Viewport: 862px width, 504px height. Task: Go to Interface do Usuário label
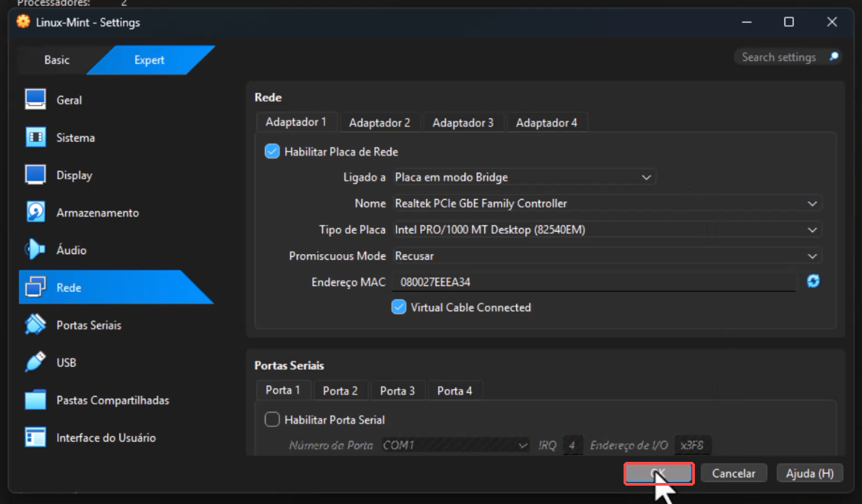coord(106,437)
